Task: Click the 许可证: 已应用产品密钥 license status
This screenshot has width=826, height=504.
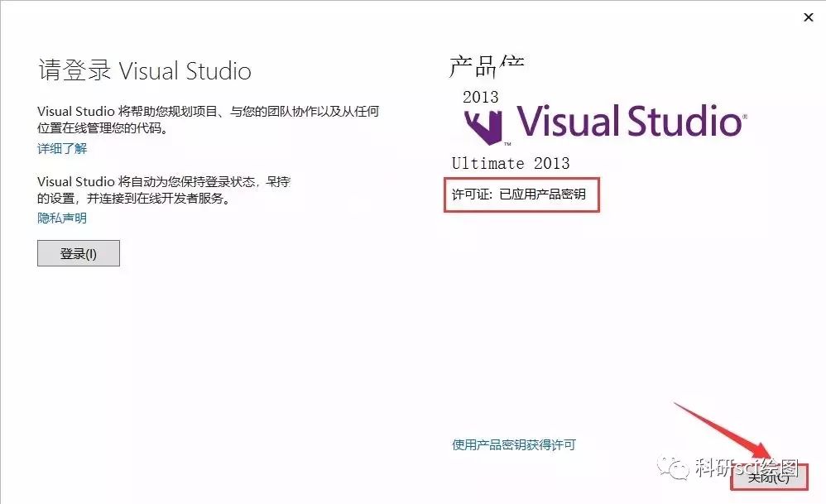Action: pos(519,194)
